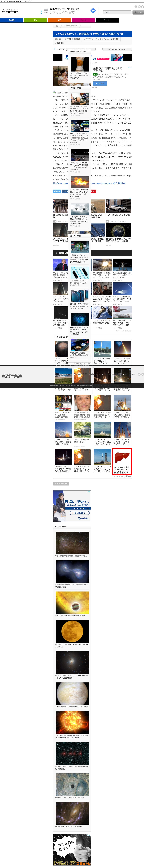The height and width of the screenshot is (868, 144).
Task: Open the ドローン navigation tab
Action: 83,20
